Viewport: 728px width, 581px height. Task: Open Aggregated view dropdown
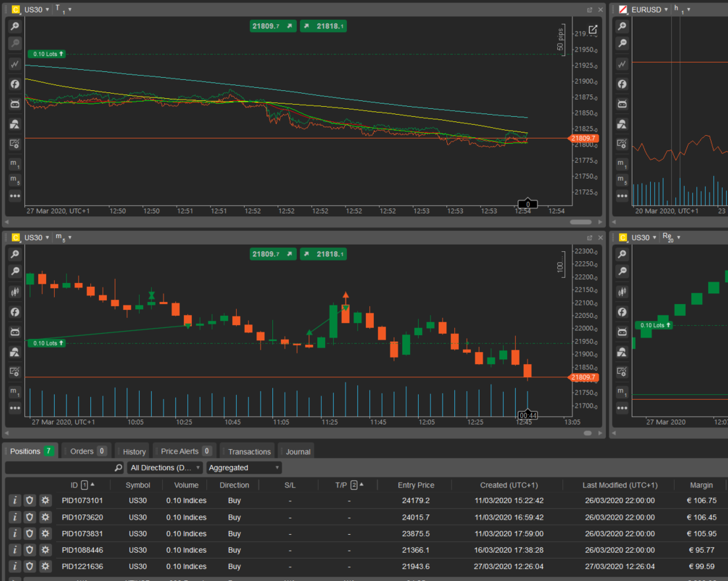coord(244,468)
